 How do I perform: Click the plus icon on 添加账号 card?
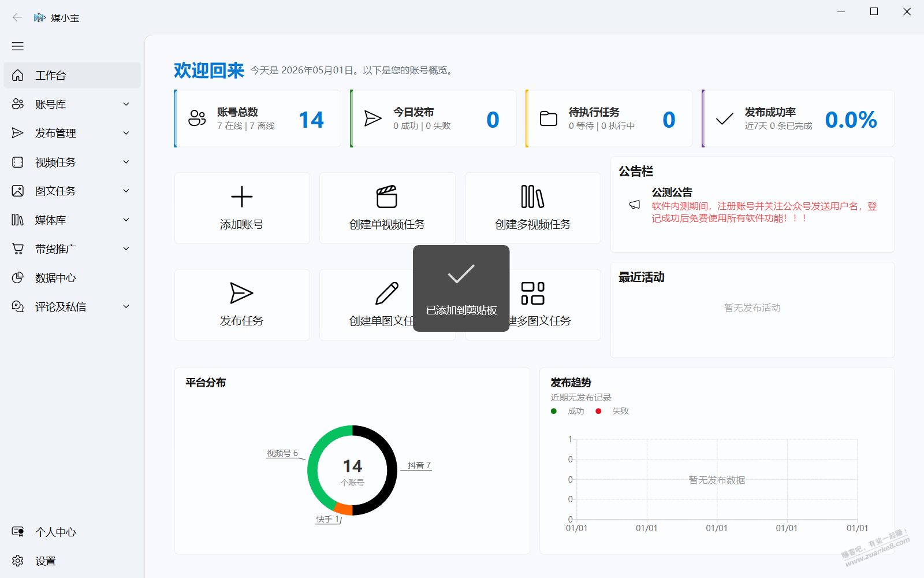pyautogui.click(x=242, y=197)
